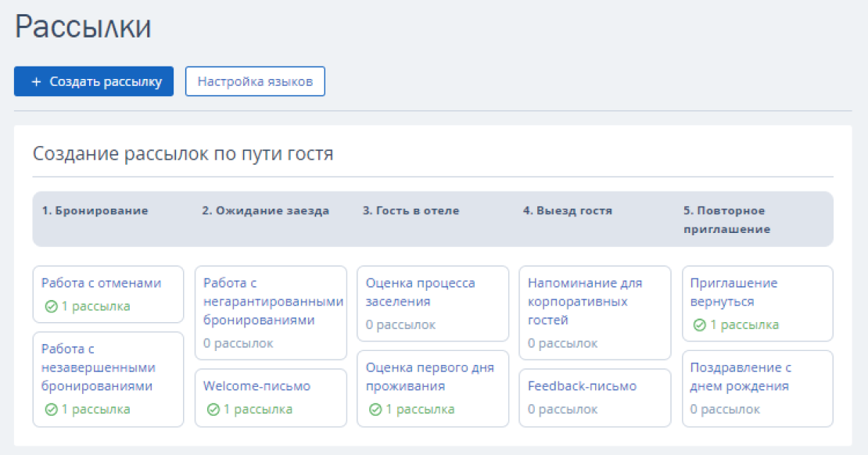The height and width of the screenshot is (455, 868).
Task: Click the 2. Ожидание заезда stage header
Action: pos(265,210)
